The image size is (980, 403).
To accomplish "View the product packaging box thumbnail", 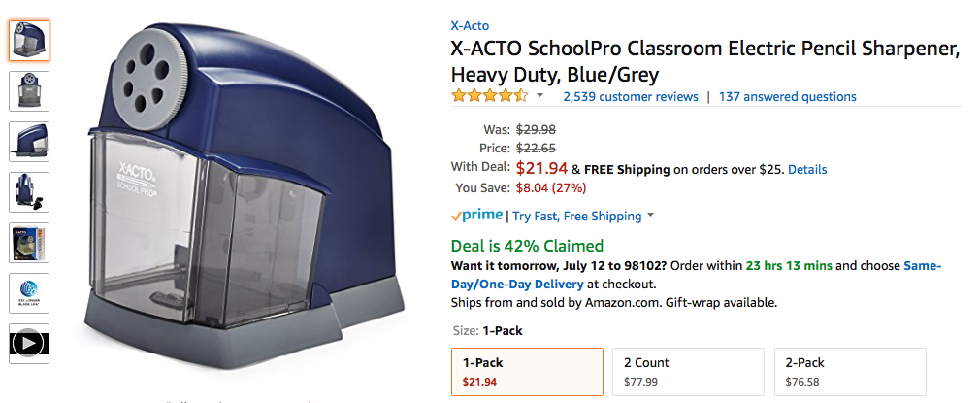I will [29, 243].
